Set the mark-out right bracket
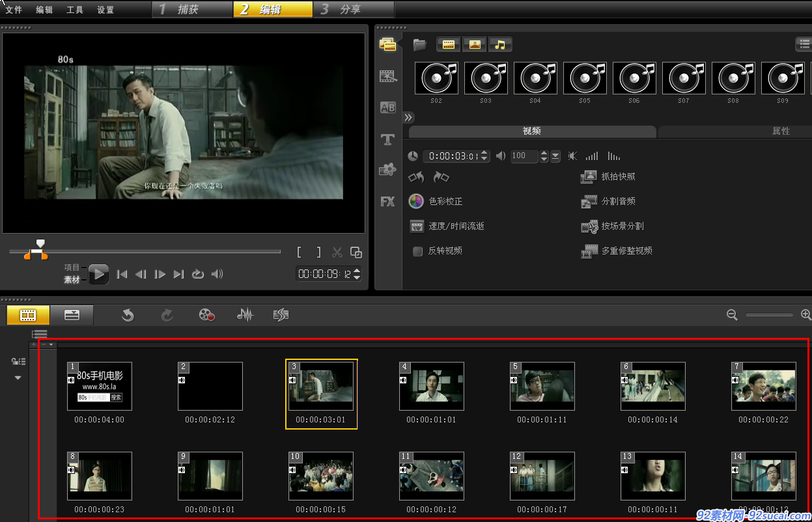This screenshot has height=522, width=812. click(318, 253)
